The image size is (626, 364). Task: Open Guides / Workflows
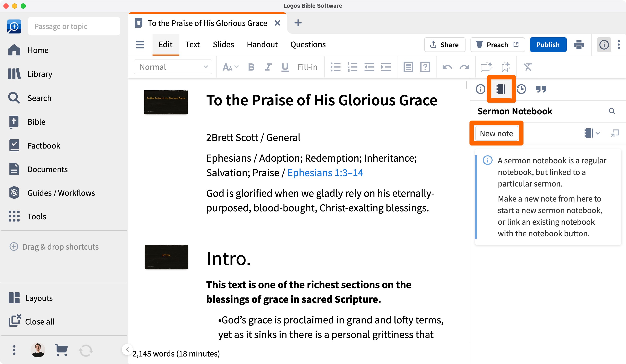pyautogui.click(x=51, y=193)
